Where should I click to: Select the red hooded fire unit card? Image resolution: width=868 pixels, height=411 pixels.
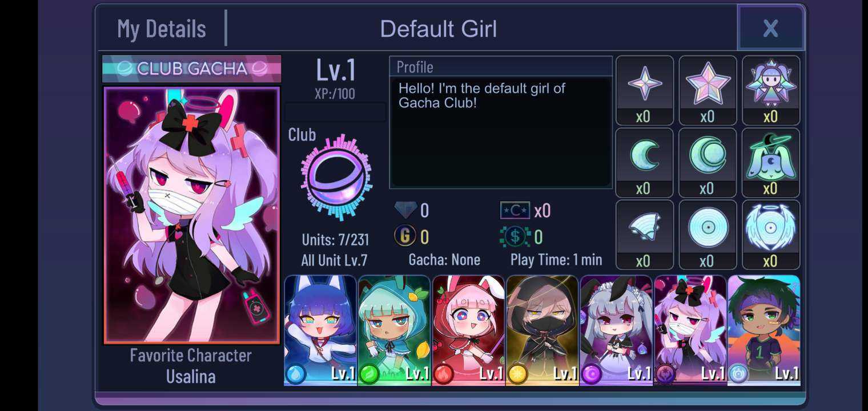468,330
